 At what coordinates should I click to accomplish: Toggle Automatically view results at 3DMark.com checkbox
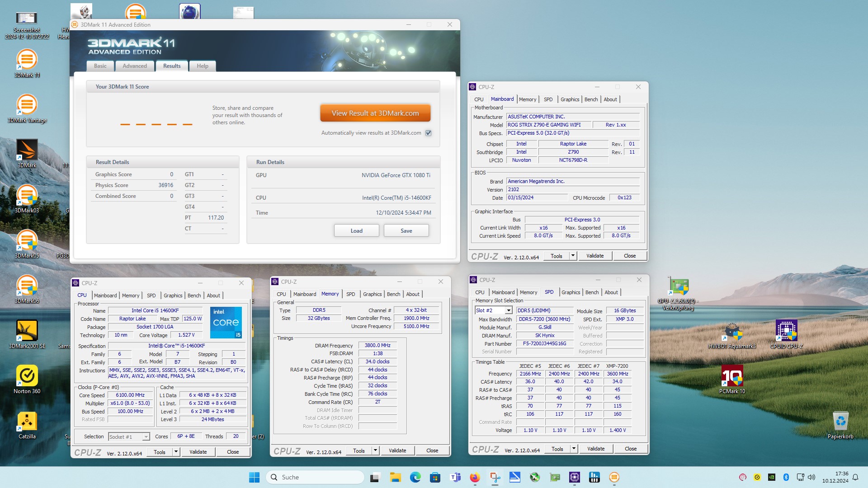[429, 133]
